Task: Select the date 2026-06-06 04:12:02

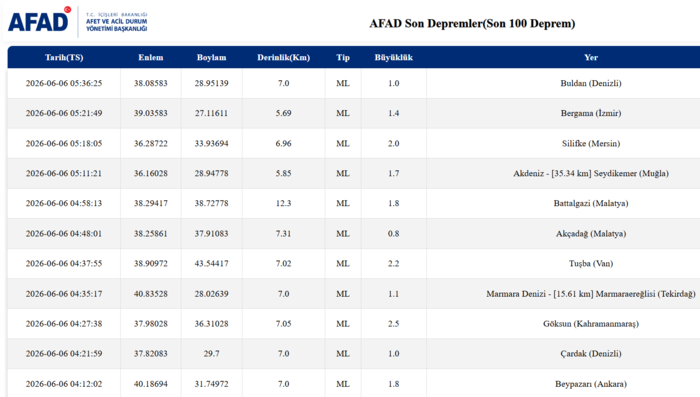Action: 64,384
